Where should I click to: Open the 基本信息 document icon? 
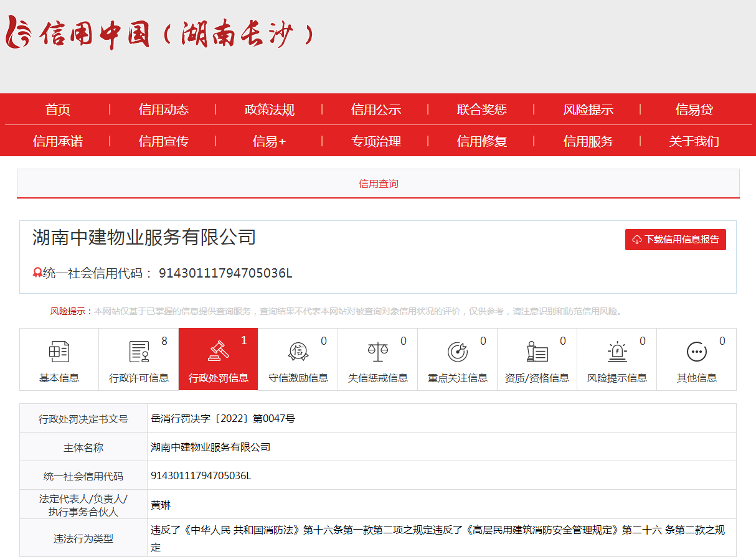pos(59,352)
